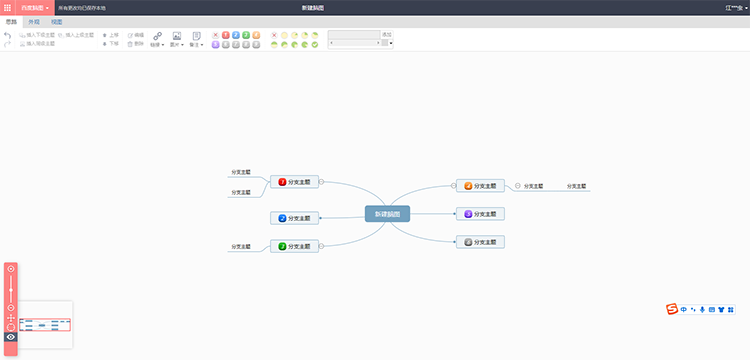Viewport: 750px width, 360px height.
Task: Move the topic down with 下移
Action: pyautogui.click(x=111, y=44)
